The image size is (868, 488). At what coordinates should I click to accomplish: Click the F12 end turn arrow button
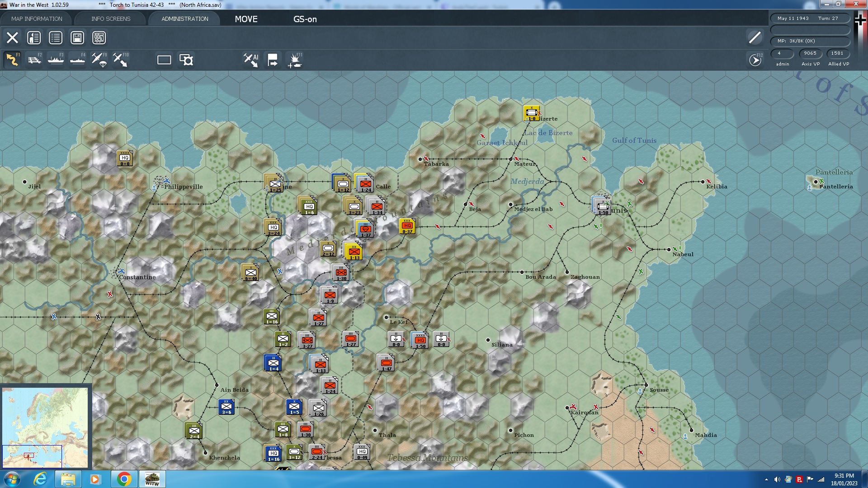point(755,60)
